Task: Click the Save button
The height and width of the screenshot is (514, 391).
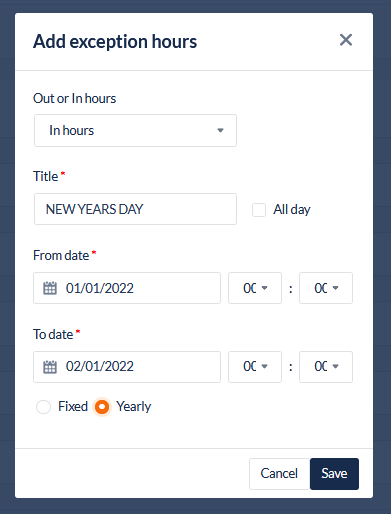Action: pos(334,474)
